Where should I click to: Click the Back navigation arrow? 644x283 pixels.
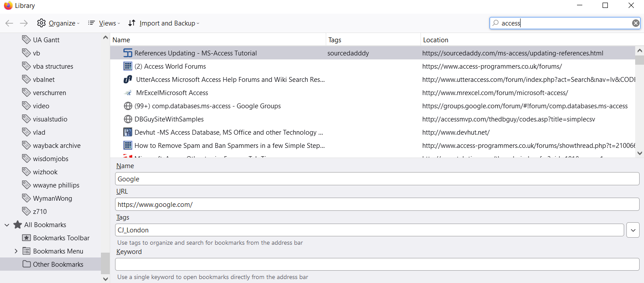point(9,23)
